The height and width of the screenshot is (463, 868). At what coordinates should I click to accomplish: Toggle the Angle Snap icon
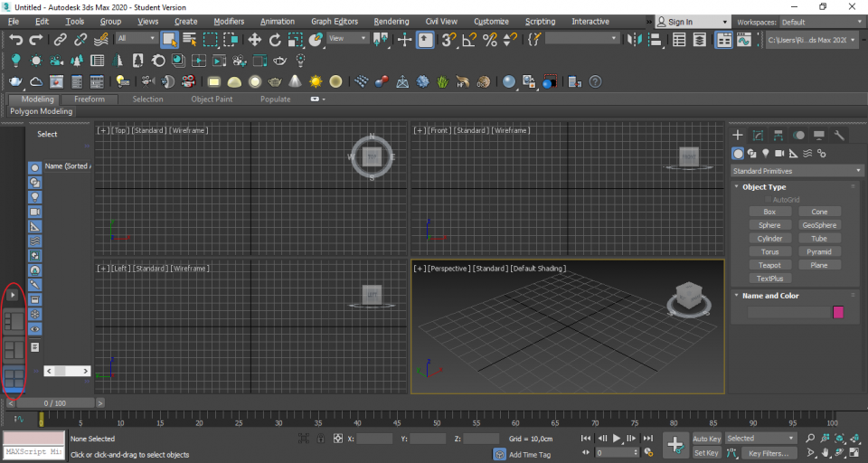click(x=469, y=39)
